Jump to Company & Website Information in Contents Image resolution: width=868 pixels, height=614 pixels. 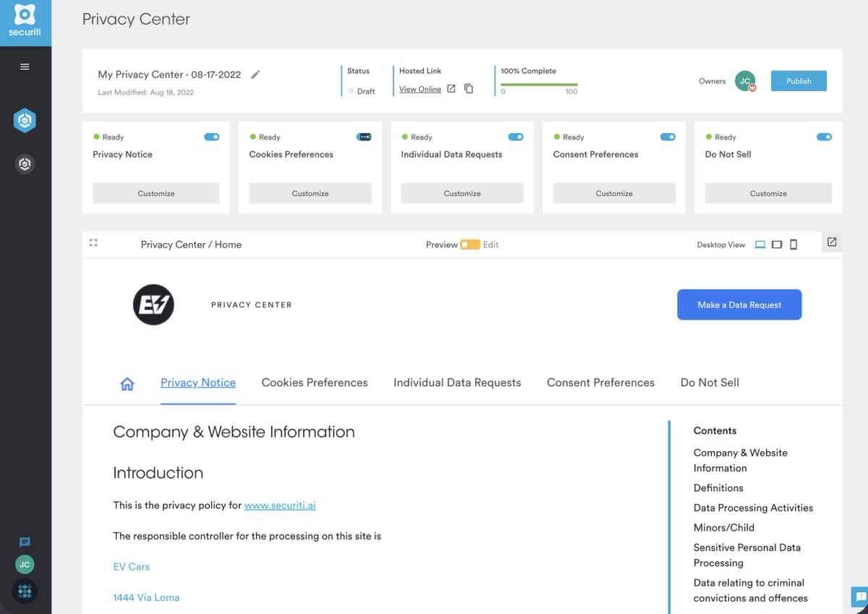(740, 460)
